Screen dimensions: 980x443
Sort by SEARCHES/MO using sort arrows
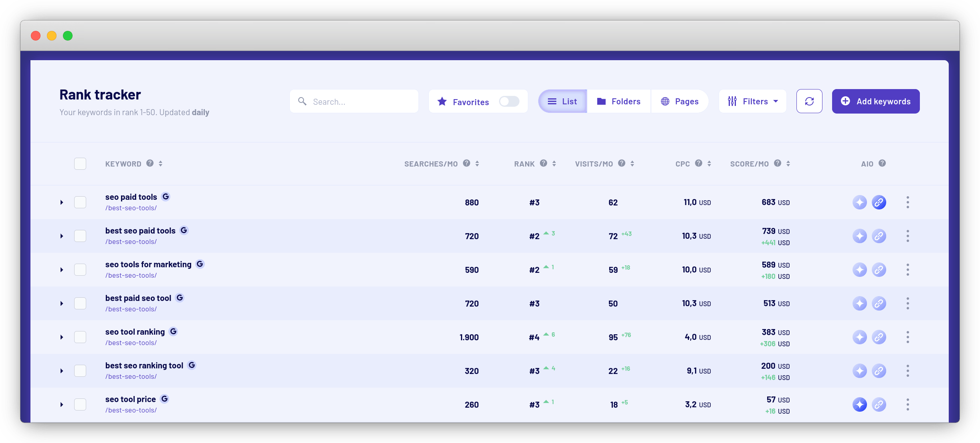pyautogui.click(x=477, y=164)
